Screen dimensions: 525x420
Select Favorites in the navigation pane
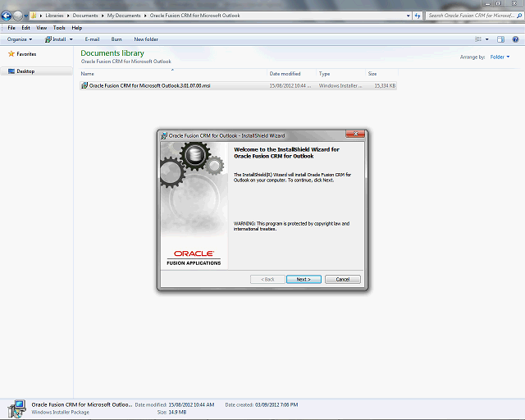[x=22, y=54]
